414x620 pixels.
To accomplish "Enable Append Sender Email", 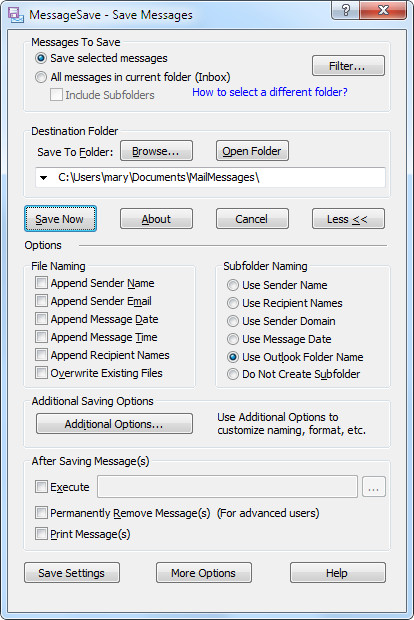I will (41, 301).
